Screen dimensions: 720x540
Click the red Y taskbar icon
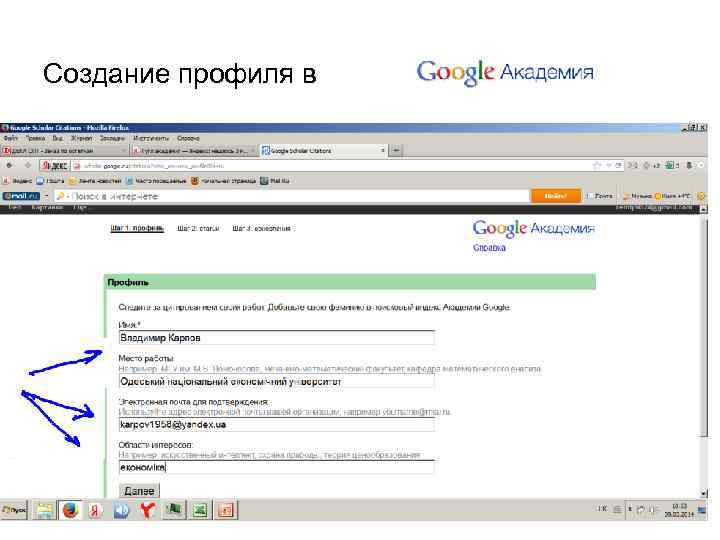pos(147,510)
